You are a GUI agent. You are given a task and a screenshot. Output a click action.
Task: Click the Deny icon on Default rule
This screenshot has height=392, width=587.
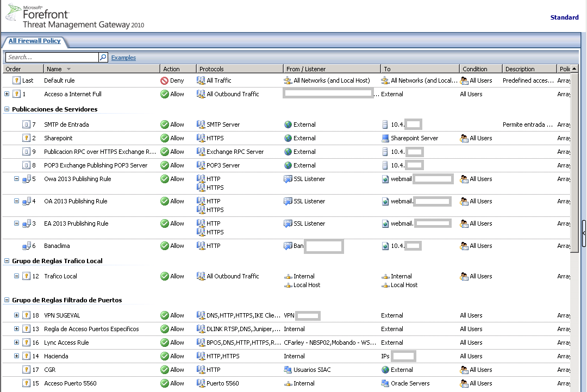[164, 80]
